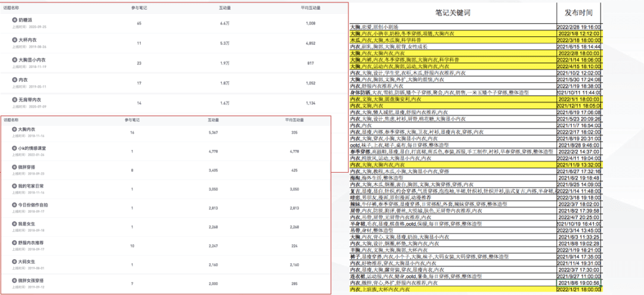This screenshot has width=644, height=295.
Task: Click the 335 average interaction value
Action: click(295, 133)
